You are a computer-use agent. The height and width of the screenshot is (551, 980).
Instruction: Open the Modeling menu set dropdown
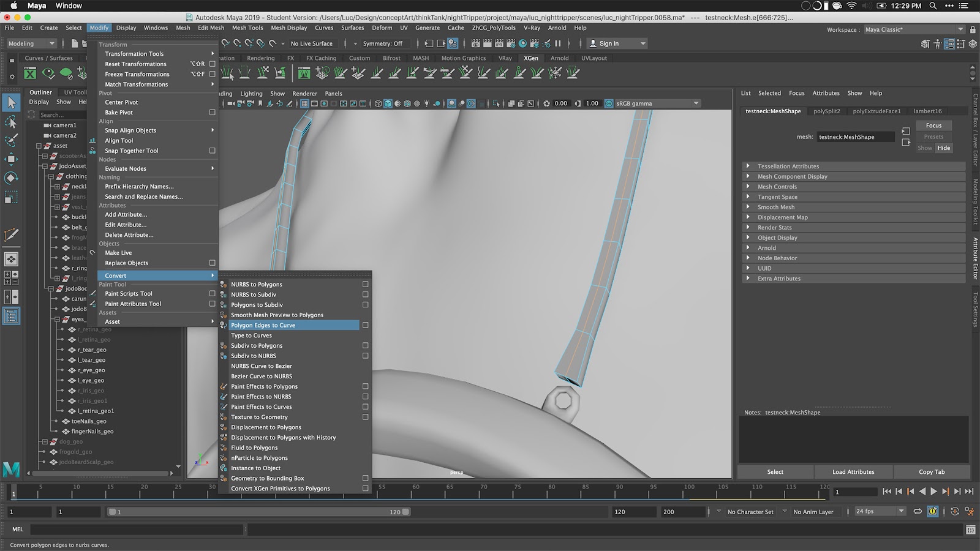pyautogui.click(x=32, y=43)
